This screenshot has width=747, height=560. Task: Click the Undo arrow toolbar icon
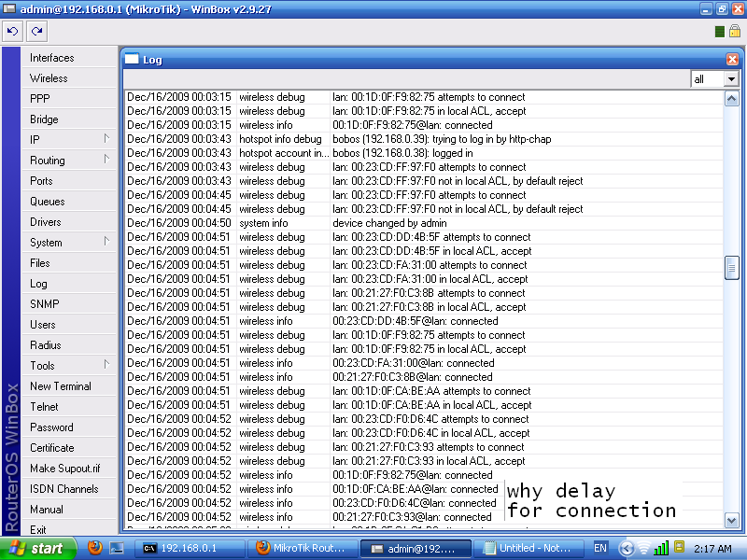pos(12,32)
